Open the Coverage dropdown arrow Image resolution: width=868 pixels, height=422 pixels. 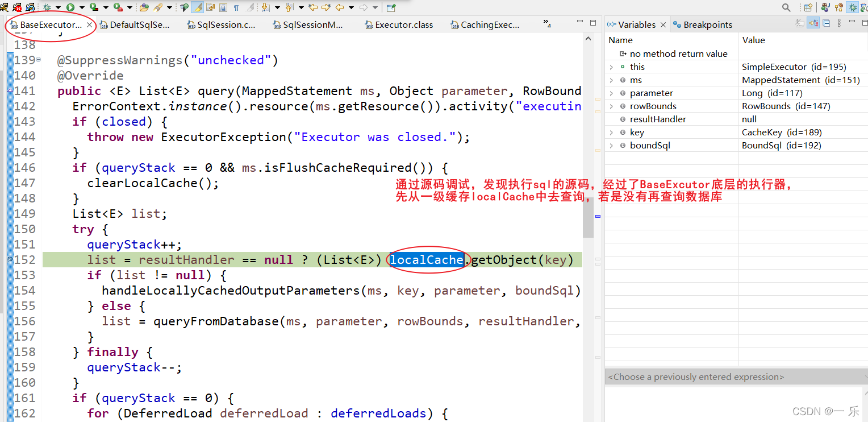[x=106, y=7]
